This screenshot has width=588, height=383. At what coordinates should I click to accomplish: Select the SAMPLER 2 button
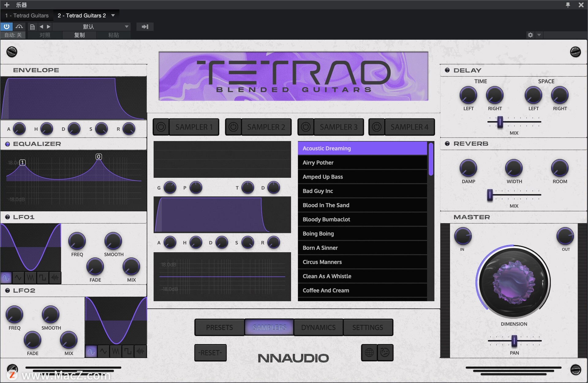[266, 127]
